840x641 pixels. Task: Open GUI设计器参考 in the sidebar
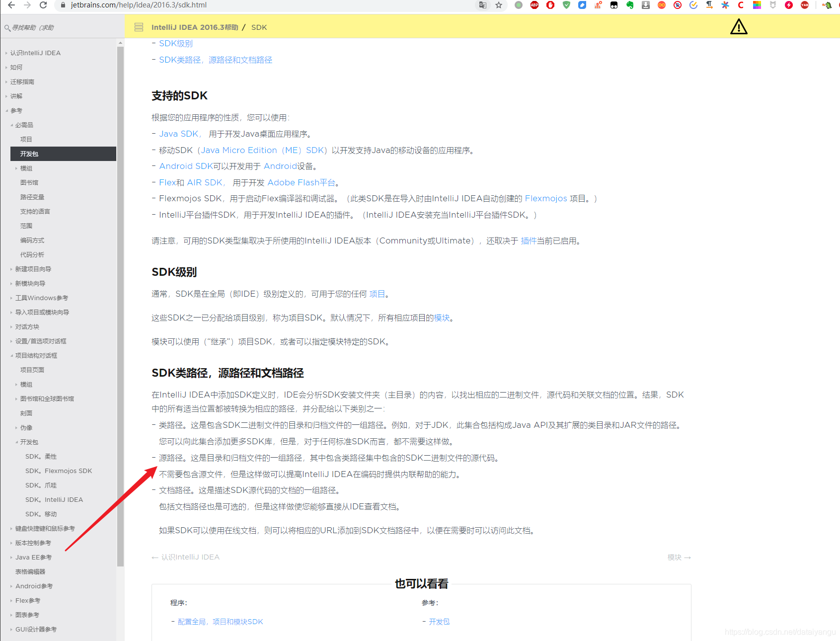click(x=36, y=630)
